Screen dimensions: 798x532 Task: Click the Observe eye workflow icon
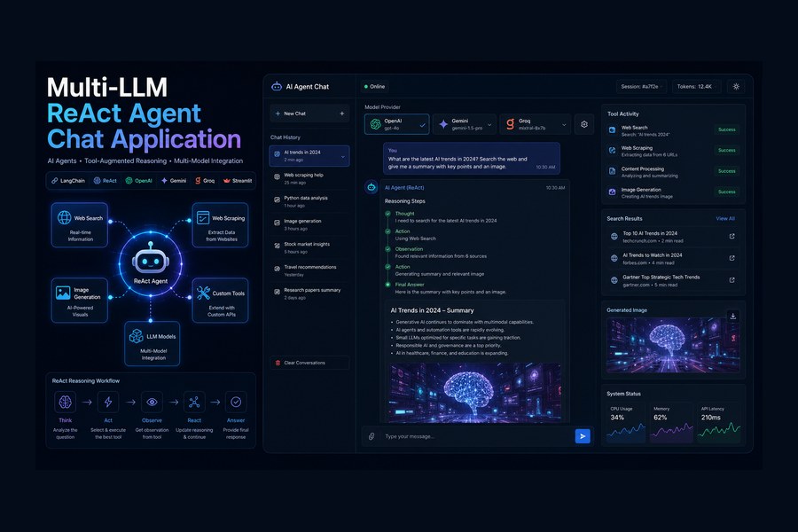click(x=152, y=403)
